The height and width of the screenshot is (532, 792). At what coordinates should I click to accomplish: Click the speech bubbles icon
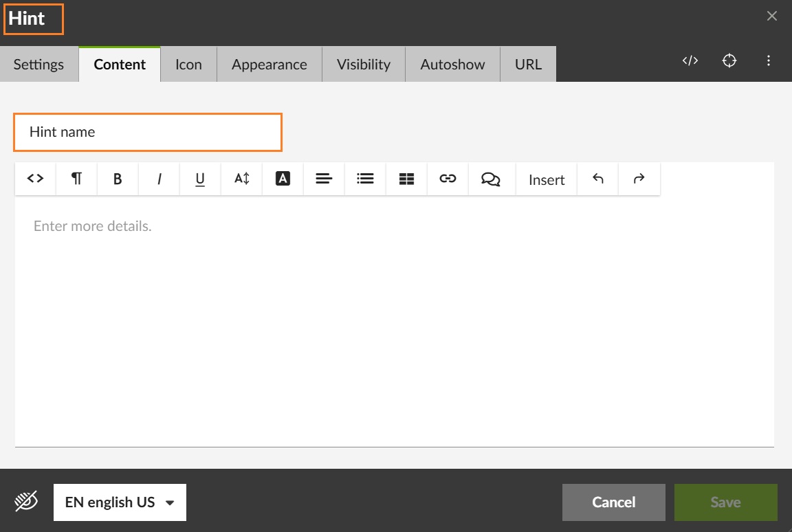point(491,179)
